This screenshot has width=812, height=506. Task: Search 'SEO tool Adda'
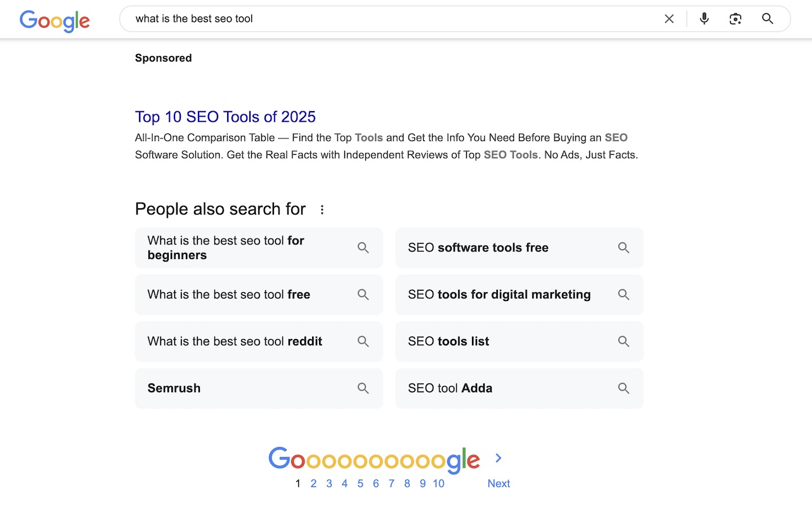pyautogui.click(x=450, y=388)
